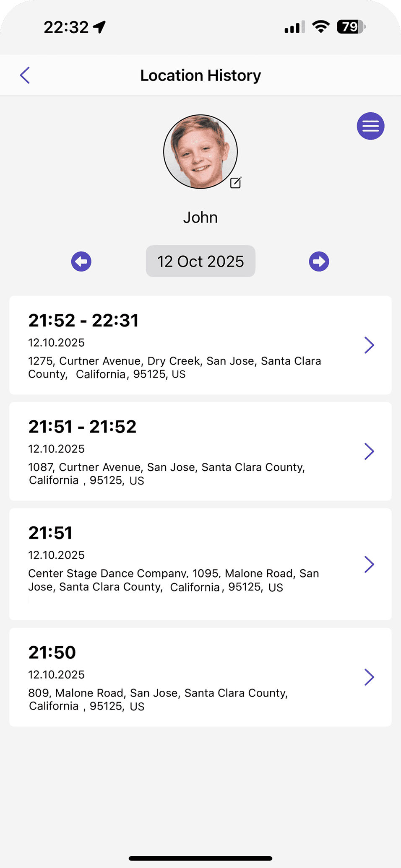The height and width of the screenshot is (868, 401).
Task: Tap the back arrow in header
Action: 25,75
